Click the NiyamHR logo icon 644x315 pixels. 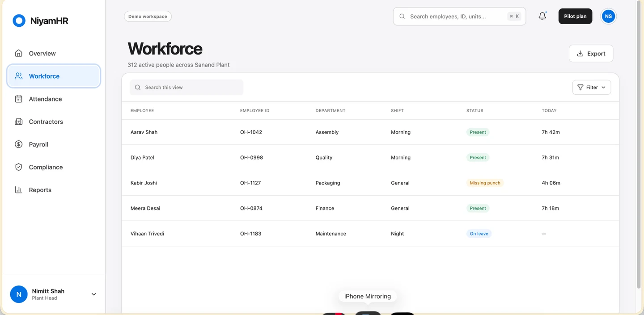point(19,21)
